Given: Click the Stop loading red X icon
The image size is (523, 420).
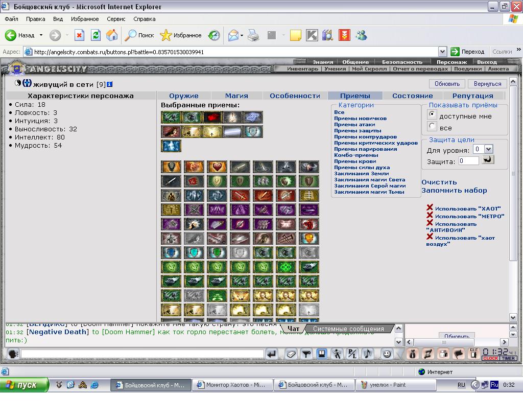Looking at the screenshot, I should (x=79, y=35).
